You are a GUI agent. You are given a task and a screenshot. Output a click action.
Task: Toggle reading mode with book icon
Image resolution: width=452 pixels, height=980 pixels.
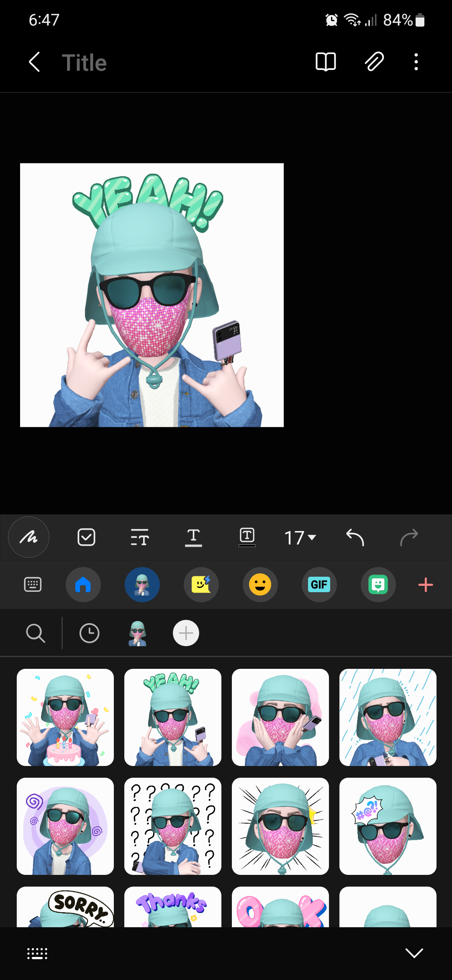[326, 62]
